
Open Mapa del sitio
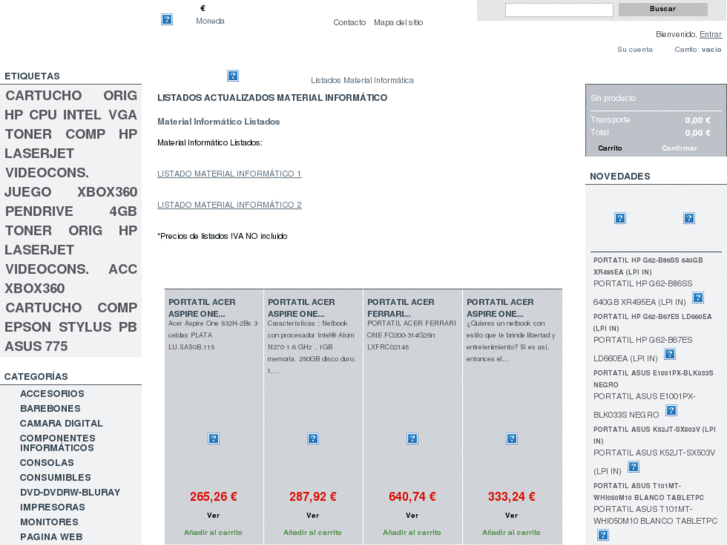[398, 22]
